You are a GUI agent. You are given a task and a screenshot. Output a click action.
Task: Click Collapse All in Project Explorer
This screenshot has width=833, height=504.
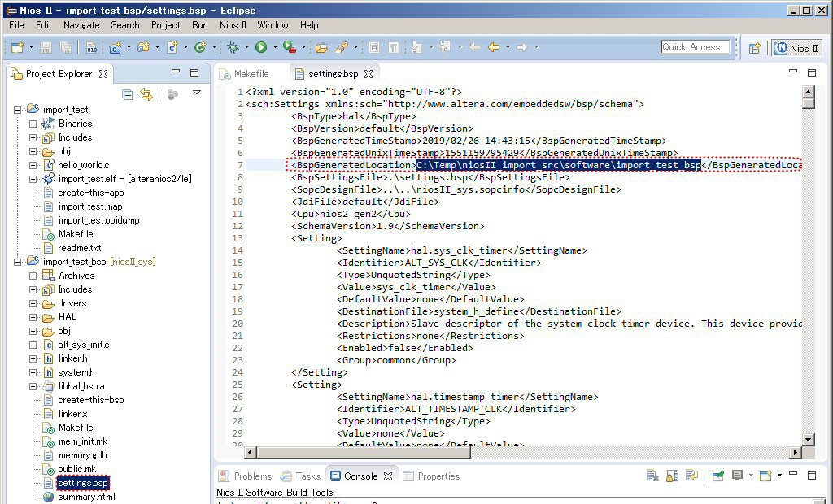point(128,95)
